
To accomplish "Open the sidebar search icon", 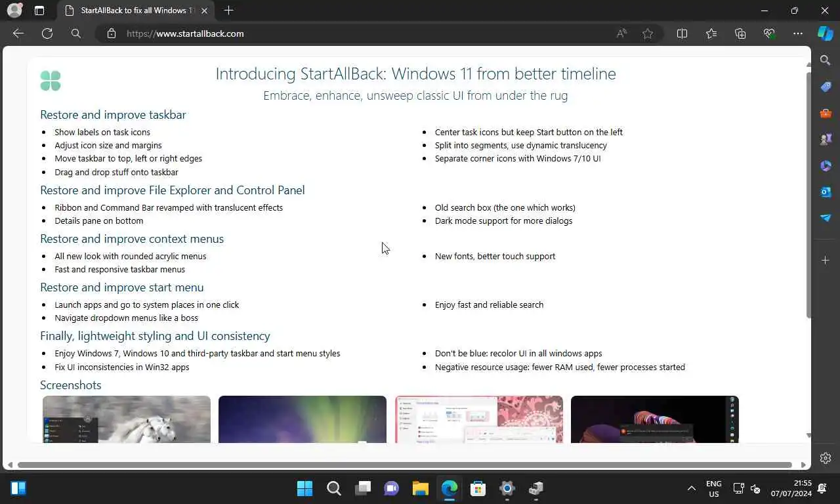I will coord(826,60).
